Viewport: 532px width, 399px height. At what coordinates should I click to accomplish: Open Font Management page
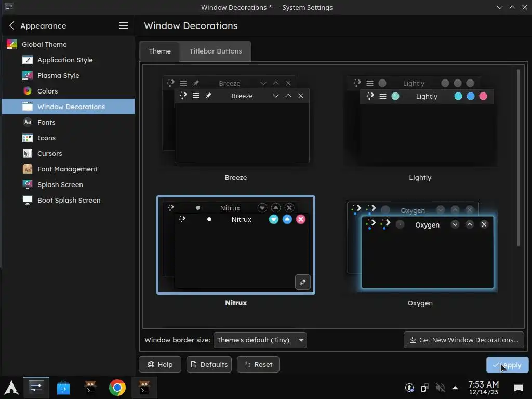[68, 169]
